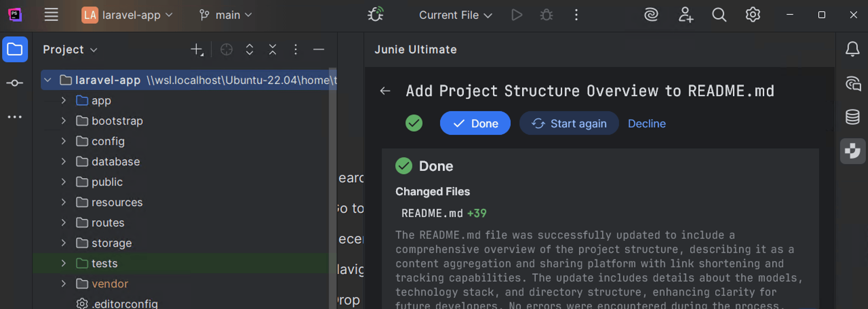Image resolution: width=868 pixels, height=309 pixels.
Task: Expand the app folder
Action: tap(63, 101)
